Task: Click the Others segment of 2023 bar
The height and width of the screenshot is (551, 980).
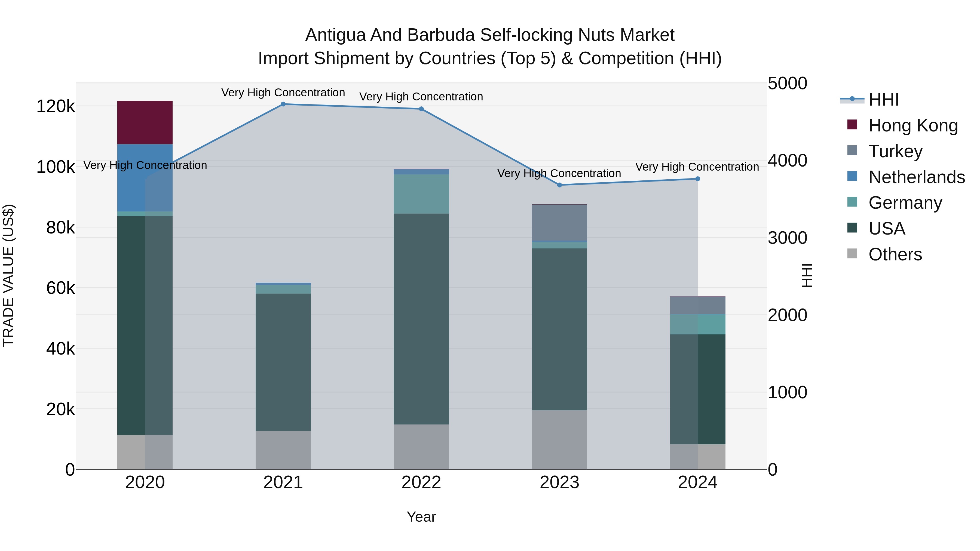Action: point(559,440)
